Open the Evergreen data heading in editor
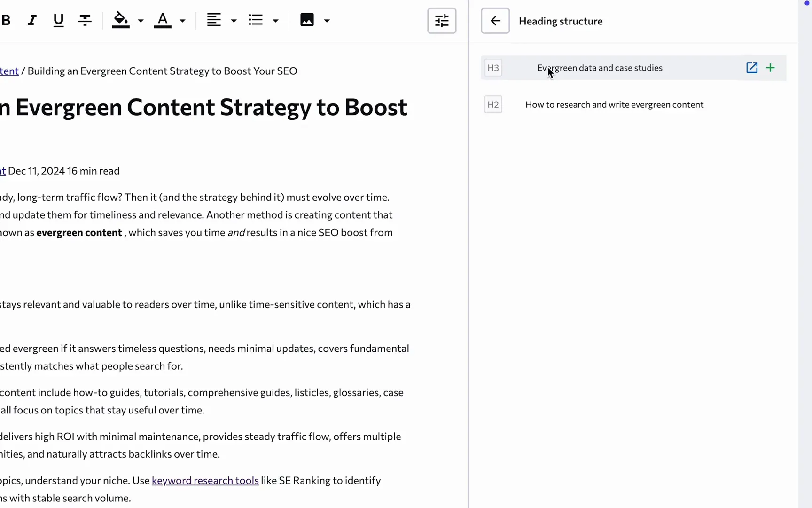Viewport: 812px width, 508px height. point(751,68)
